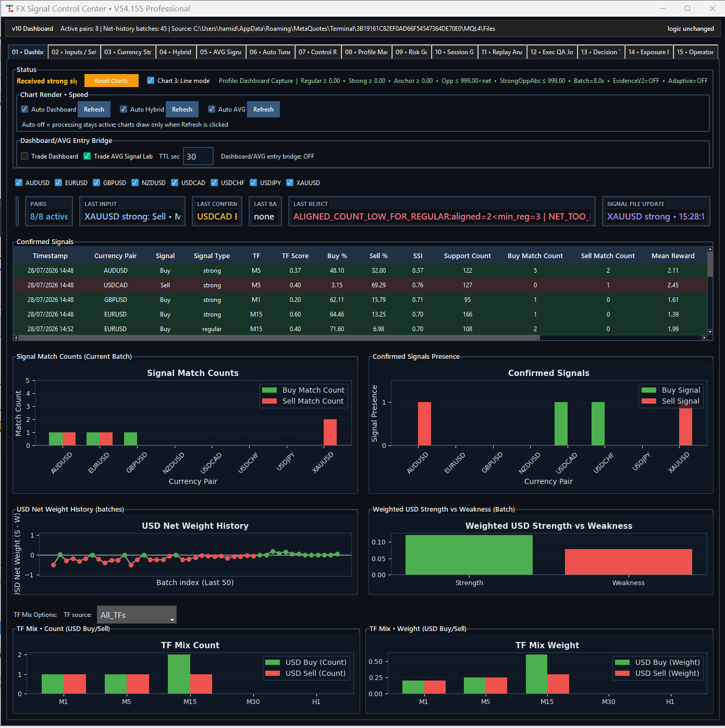Click scroll-right arrow of signals table
This screenshot has height=728, width=725.
pos(704,337)
